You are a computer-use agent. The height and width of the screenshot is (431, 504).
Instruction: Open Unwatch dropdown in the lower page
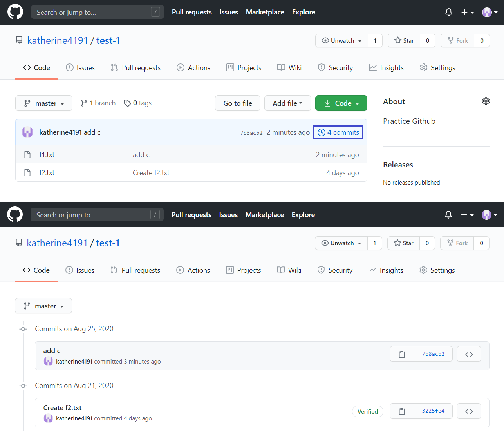click(x=341, y=243)
